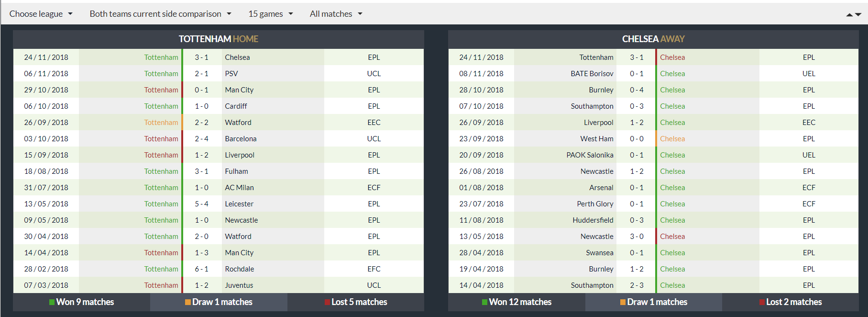The image size is (868, 317).
Task: Click red Tottenham name in Barcelona row
Action: 161,139
